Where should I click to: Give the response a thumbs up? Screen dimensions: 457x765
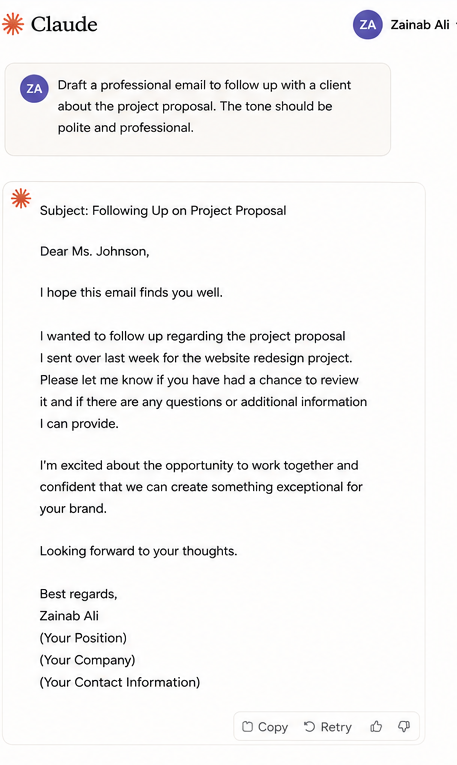pyautogui.click(x=376, y=727)
